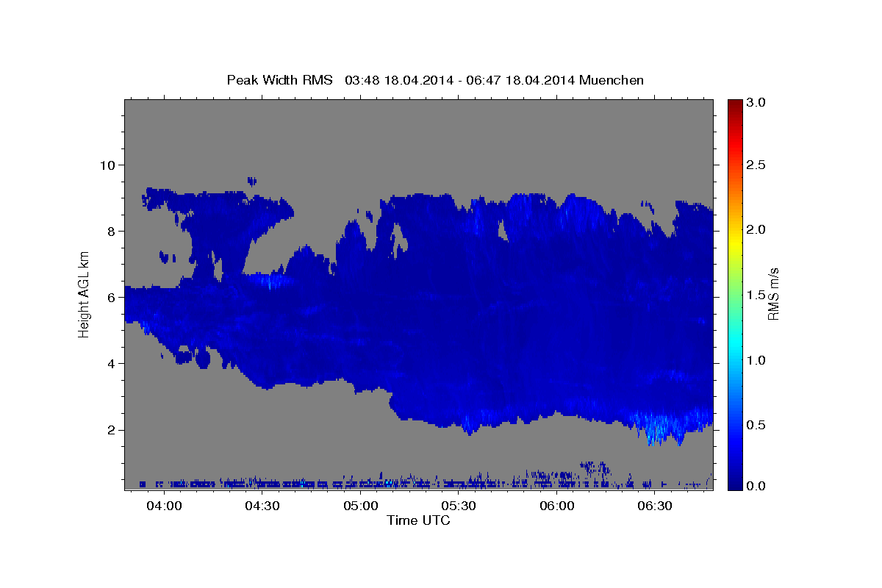Viewport: 882px width, 588px height.
Task: Click the 05:00 time tick label
Action: [x=360, y=506]
